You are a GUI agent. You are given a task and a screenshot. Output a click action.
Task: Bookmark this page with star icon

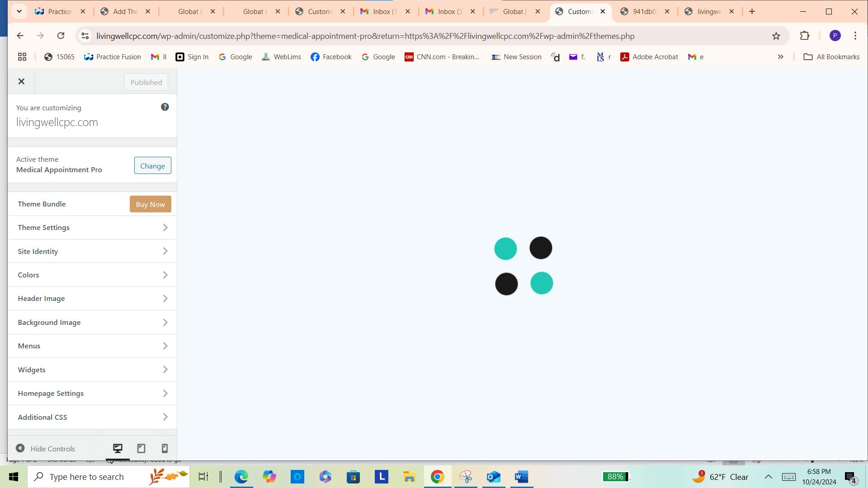pos(776,36)
